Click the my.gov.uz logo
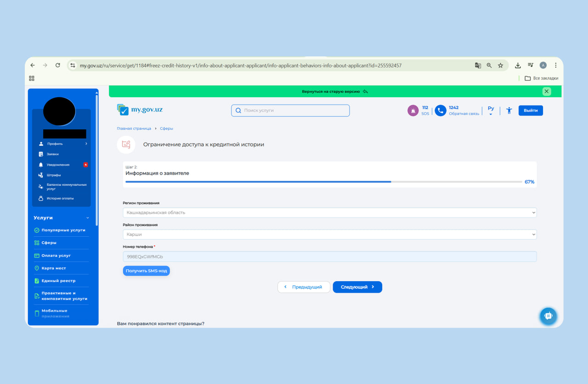 point(140,110)
